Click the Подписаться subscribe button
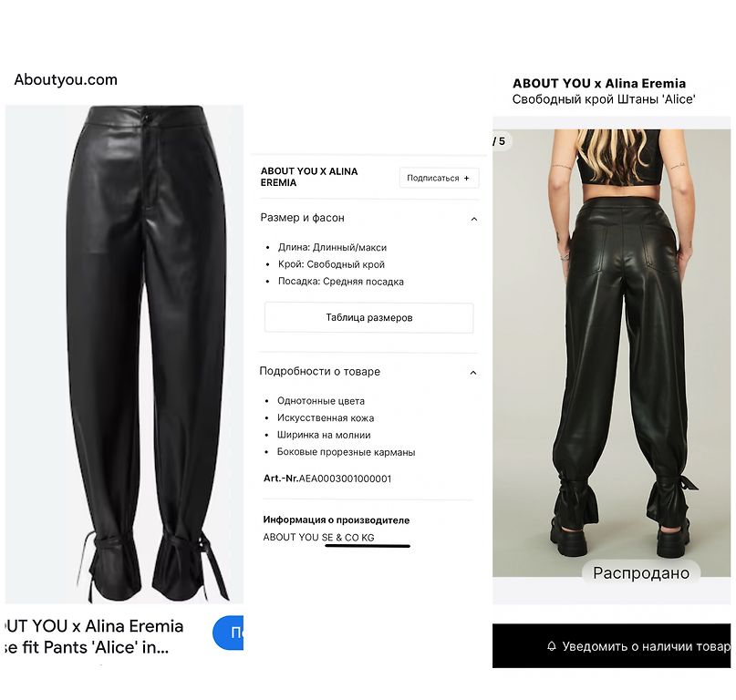 pos(439,179)
